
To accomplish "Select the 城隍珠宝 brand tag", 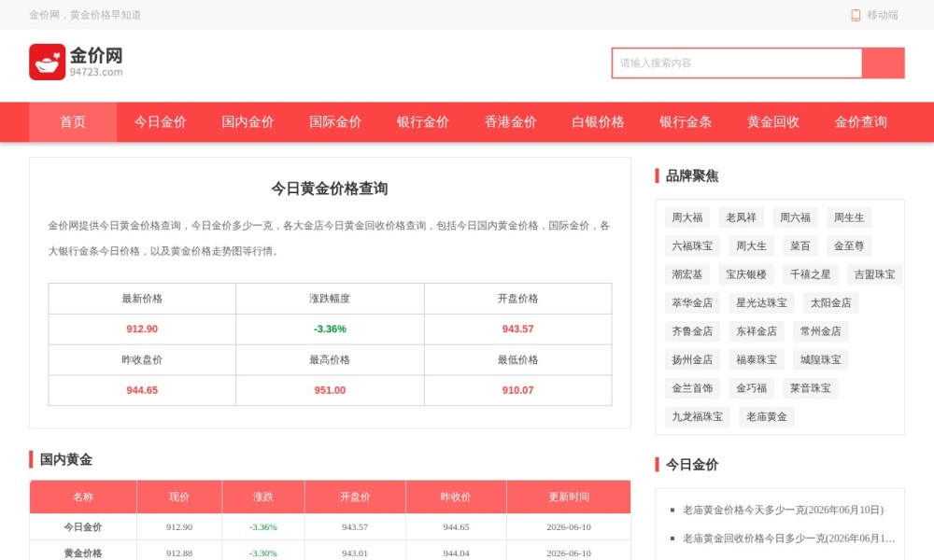I will point(820,359).
